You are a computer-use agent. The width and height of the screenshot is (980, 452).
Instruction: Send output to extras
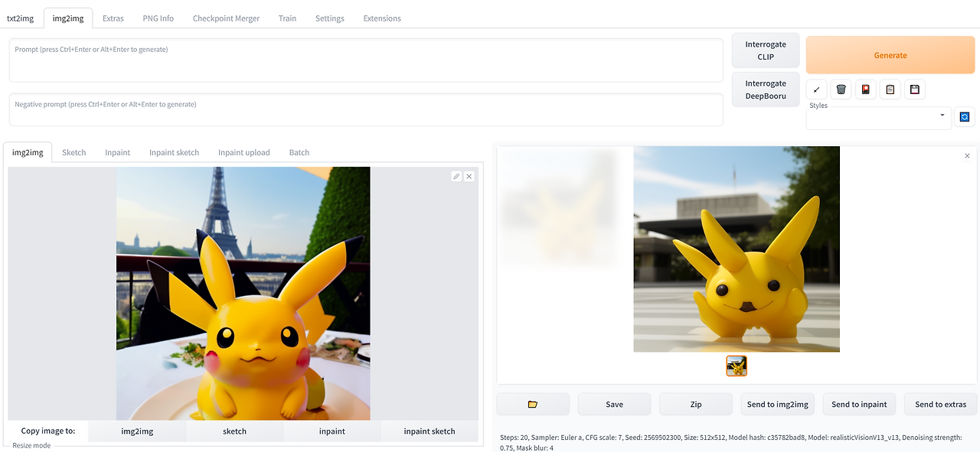click(x=941, y=404)
